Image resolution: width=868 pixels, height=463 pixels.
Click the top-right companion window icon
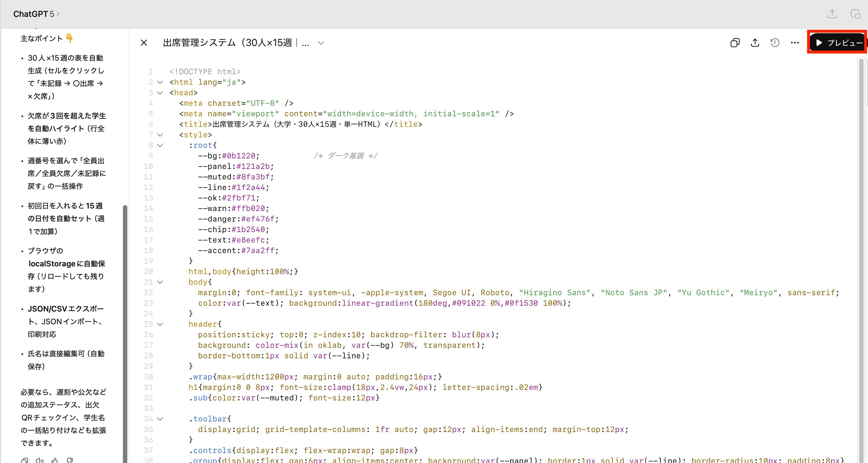855,14
